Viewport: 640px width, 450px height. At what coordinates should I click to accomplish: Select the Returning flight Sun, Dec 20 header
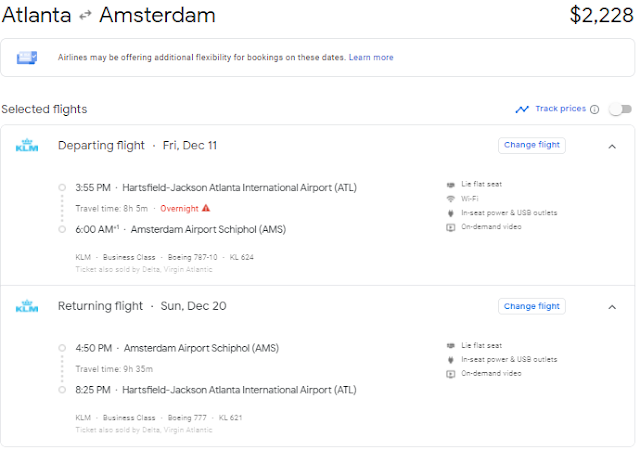[142, 306]
